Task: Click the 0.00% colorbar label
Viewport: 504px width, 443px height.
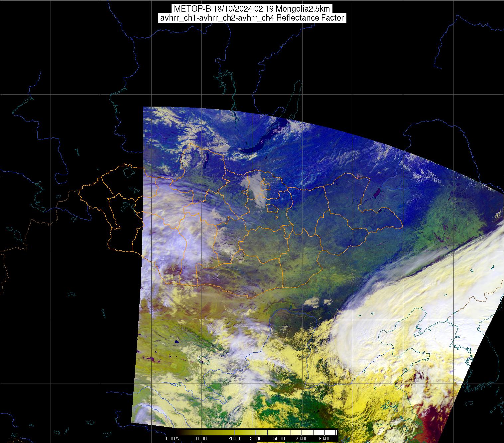Action: (x=172, y=438)
